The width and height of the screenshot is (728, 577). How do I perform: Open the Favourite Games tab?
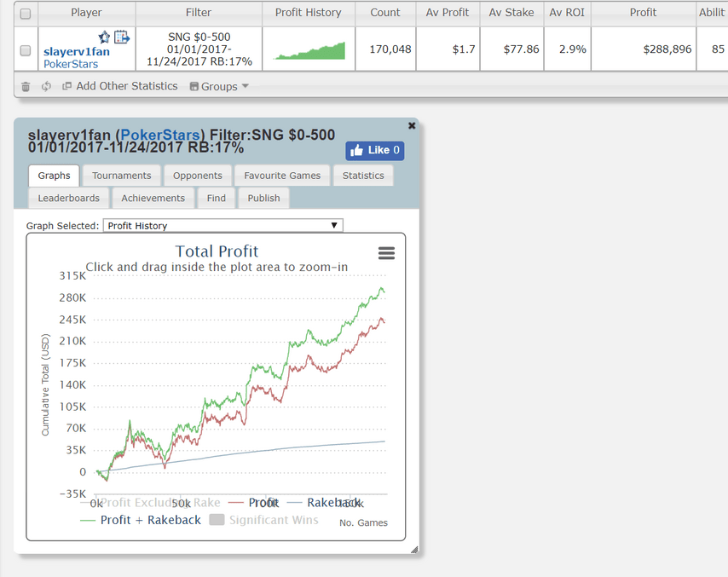282,176
